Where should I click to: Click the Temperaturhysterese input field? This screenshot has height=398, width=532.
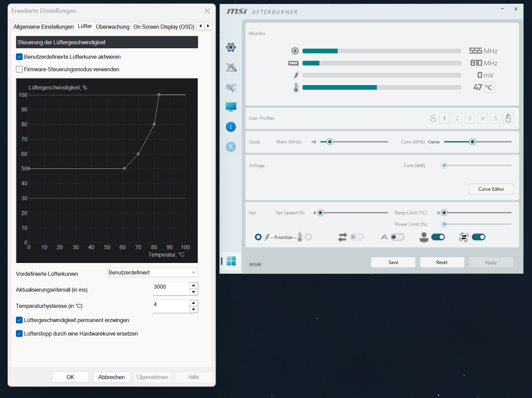click(x=171, y=307)
